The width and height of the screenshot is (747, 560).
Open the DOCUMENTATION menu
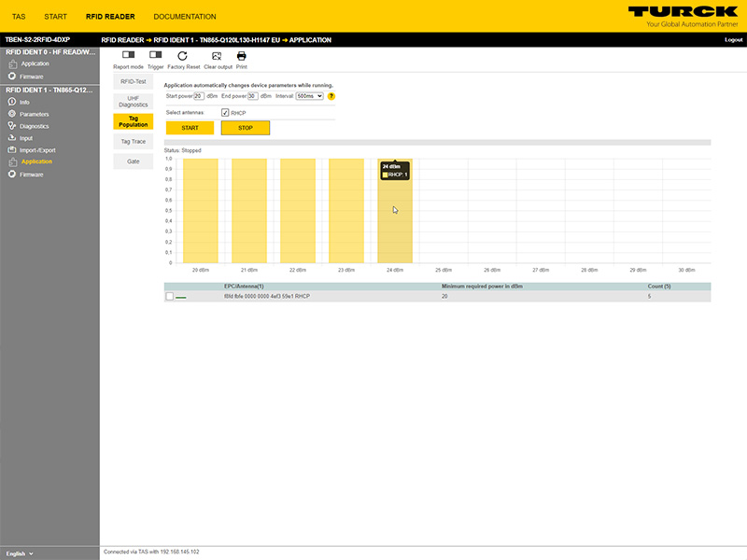pyautogui.click(x=185, y=17)
